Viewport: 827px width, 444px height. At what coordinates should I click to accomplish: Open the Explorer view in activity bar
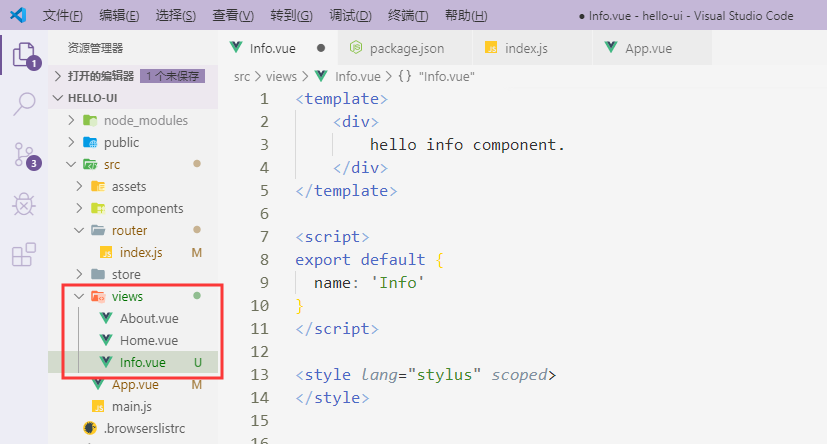(x=25, y=55)
